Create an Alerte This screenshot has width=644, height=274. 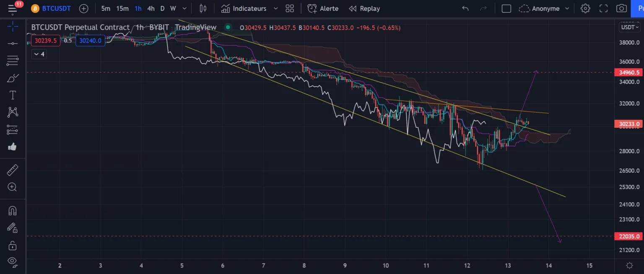pyautogui.click(x=323, y=8)
